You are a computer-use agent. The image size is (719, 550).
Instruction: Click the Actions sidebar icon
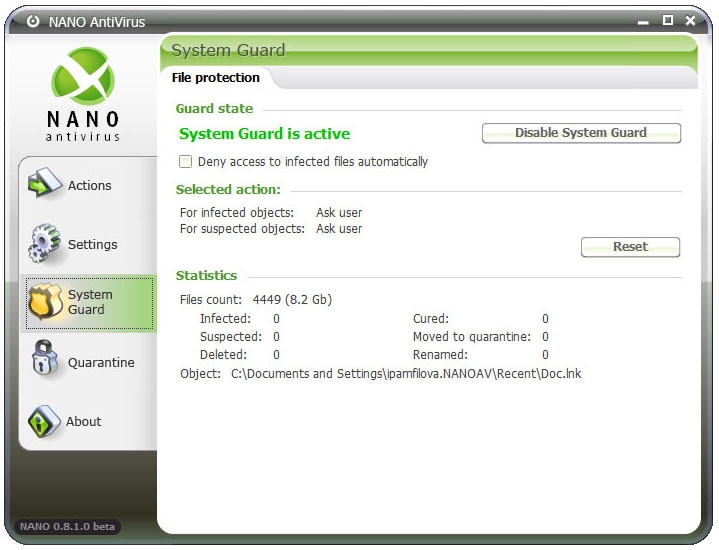click(44, 184)
